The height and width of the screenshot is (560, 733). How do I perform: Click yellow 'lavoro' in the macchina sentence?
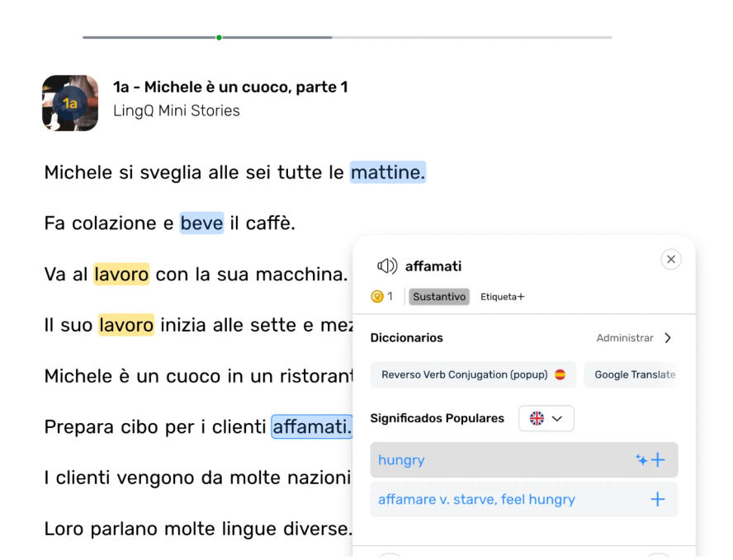point(121,274)
